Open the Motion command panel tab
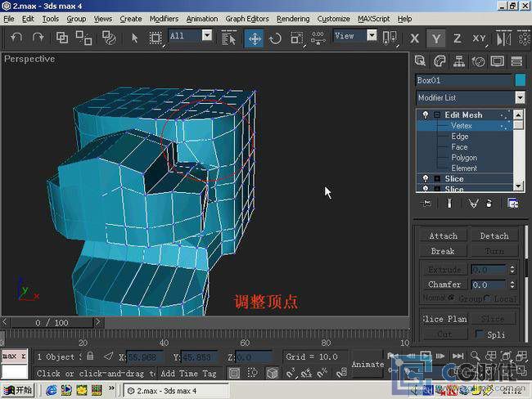 click(x=479, y=61)
